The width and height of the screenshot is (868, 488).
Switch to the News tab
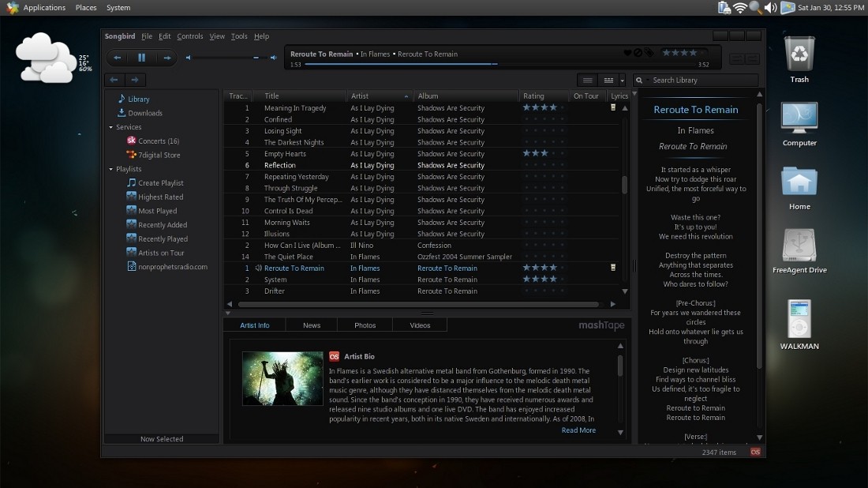[x=312, y=325]
